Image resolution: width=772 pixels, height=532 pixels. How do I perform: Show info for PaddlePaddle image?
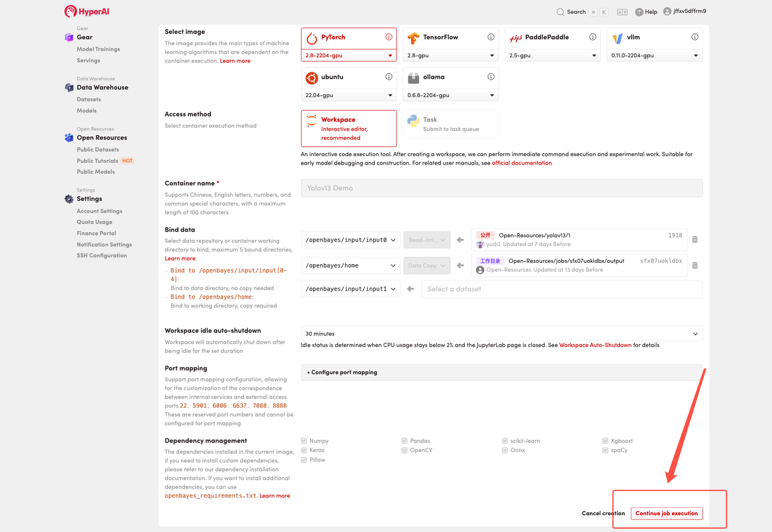[593, 37]
